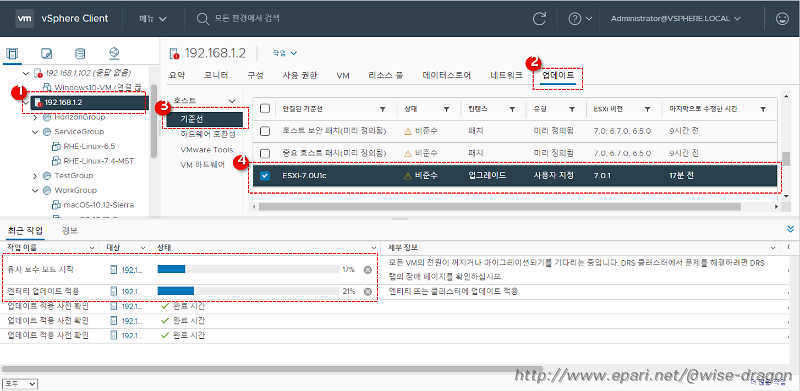
Task: Open the task name column sort dropdown
Action: 92,248
